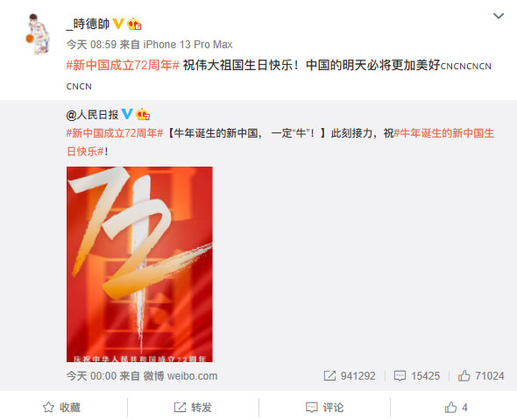Viewport: 517px width, 420px height.
Task: Click the crown membership badge beside 時德帥
Action: tap(134, 24)
